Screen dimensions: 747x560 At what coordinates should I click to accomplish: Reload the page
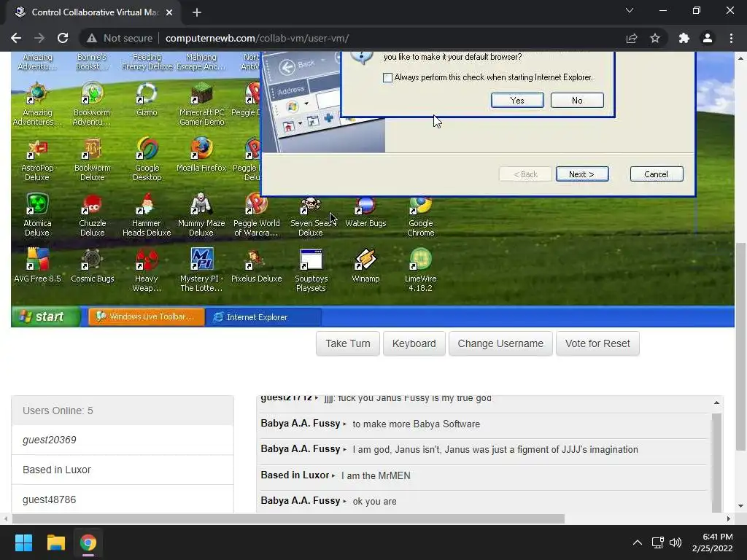pos(63,38)
